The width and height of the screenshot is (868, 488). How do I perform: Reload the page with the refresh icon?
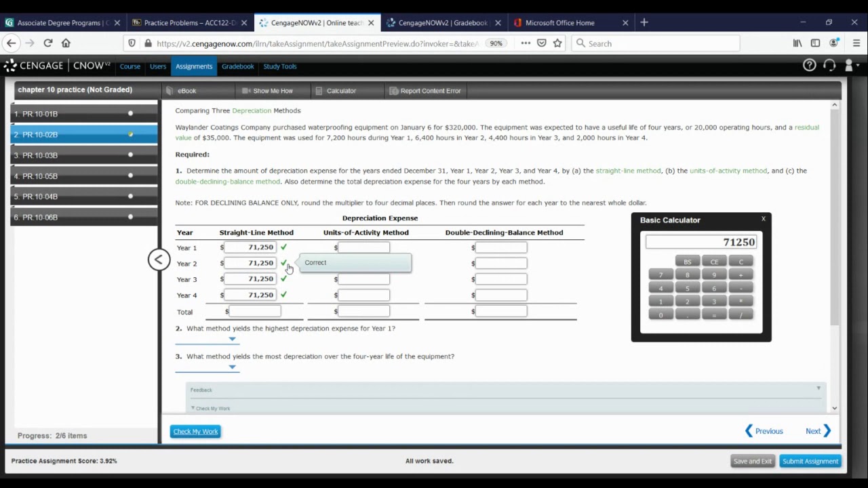(48, 43)
